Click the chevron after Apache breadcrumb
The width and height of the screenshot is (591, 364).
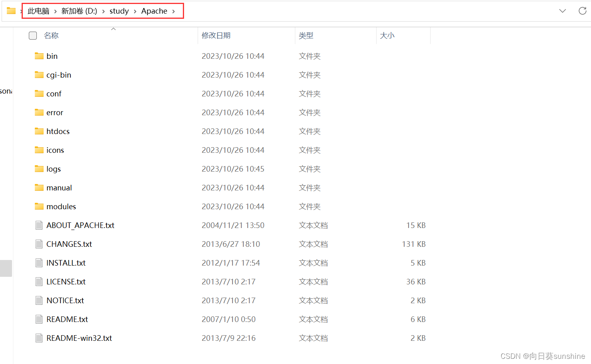point(173,11)
